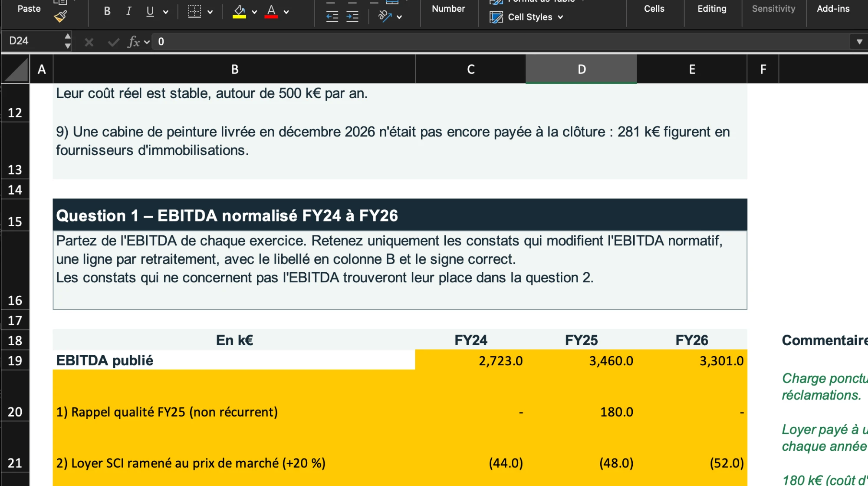Select row 19 header
The height and width of the screenshot is (486, 868).
[x=15, y=360]
